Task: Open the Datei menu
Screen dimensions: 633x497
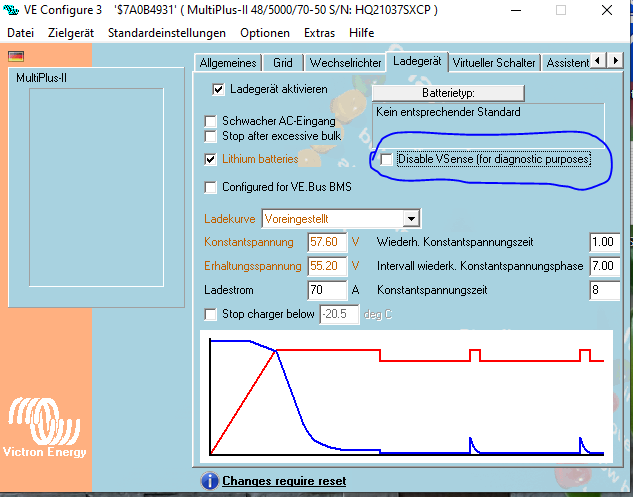Action: [21, 33]
